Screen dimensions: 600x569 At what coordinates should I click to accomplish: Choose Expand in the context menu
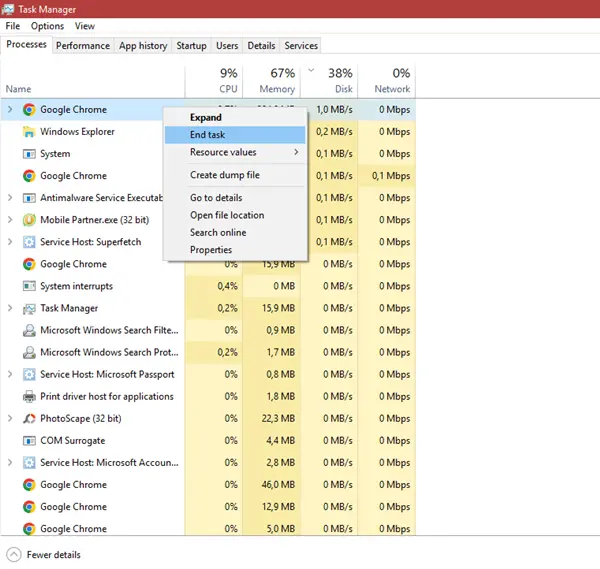pyautogui.click(x=235, y=117)
